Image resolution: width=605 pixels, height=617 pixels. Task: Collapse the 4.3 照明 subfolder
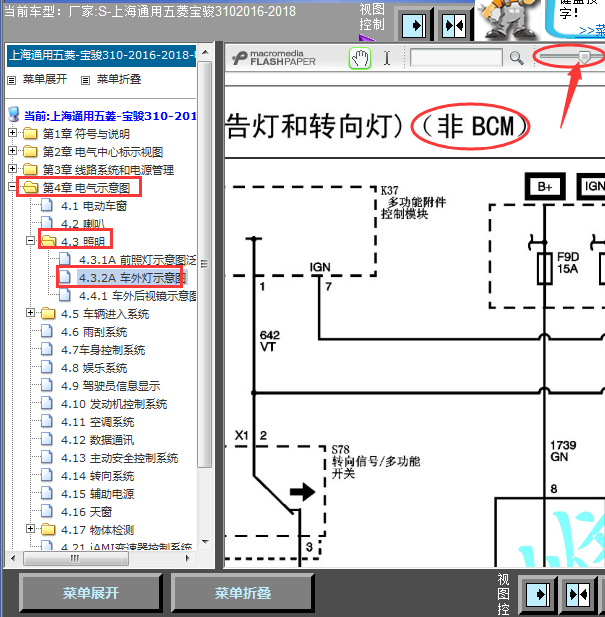[30, 240]
